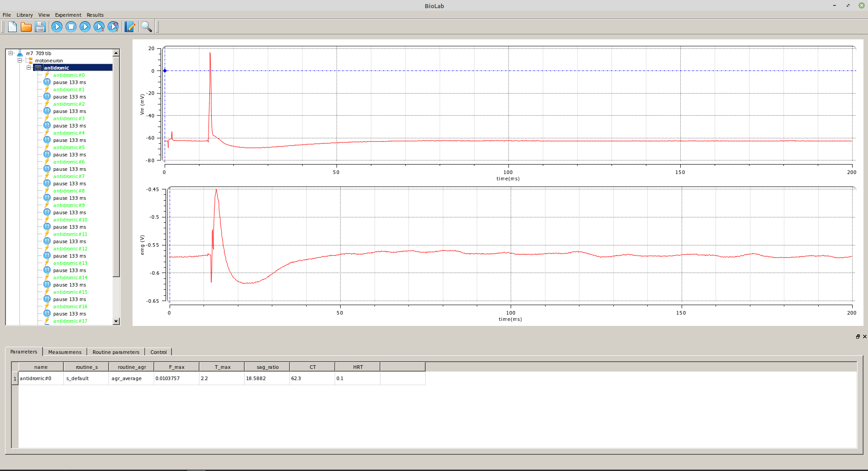Select antidromic#5 in the tree
This screenshot has width=868, height=471.
(69, 147)
